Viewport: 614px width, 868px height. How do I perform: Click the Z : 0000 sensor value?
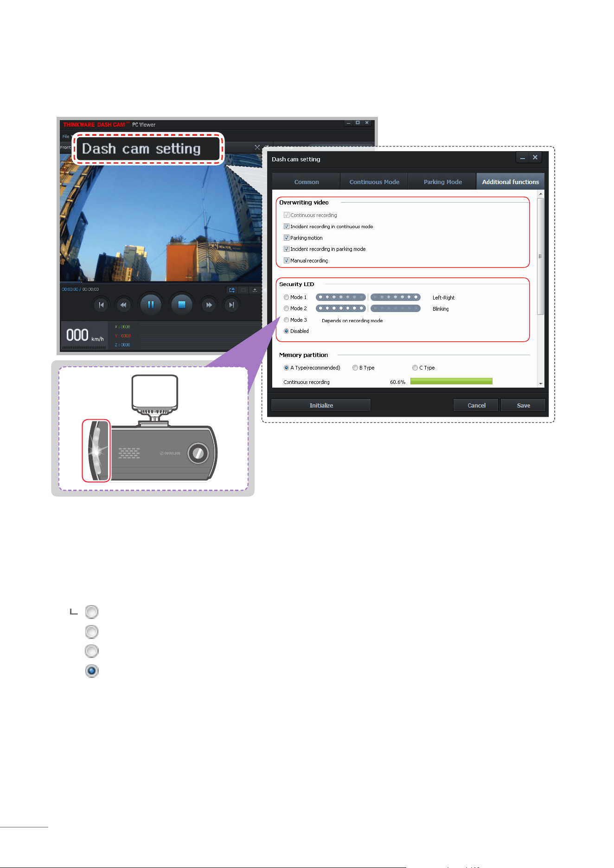[122, 345]
